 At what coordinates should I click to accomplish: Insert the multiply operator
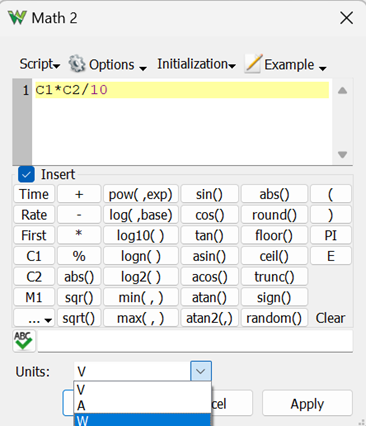(79, 235)
